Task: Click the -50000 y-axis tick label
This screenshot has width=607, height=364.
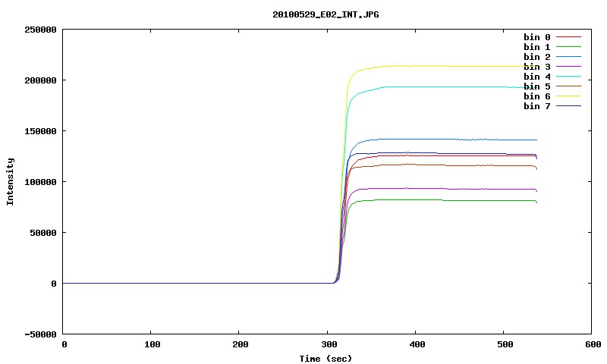Action: click(40, 334)
